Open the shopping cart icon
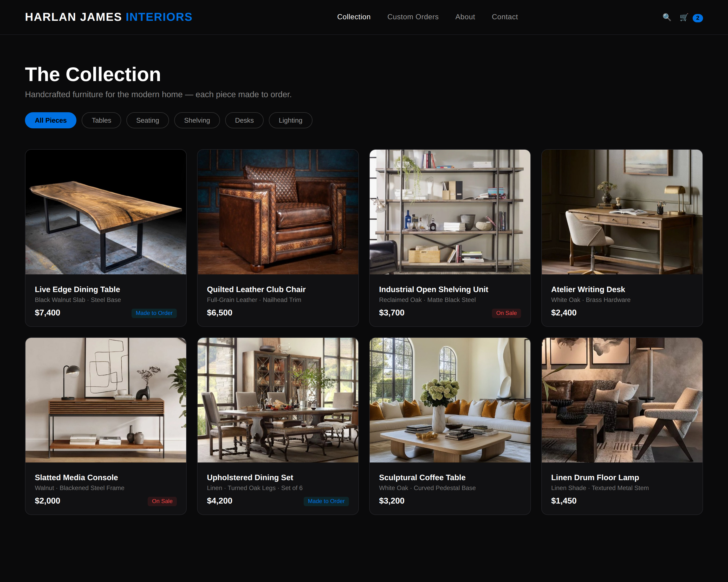The height and width of the screenshot is (582, 728). (684, 17)
